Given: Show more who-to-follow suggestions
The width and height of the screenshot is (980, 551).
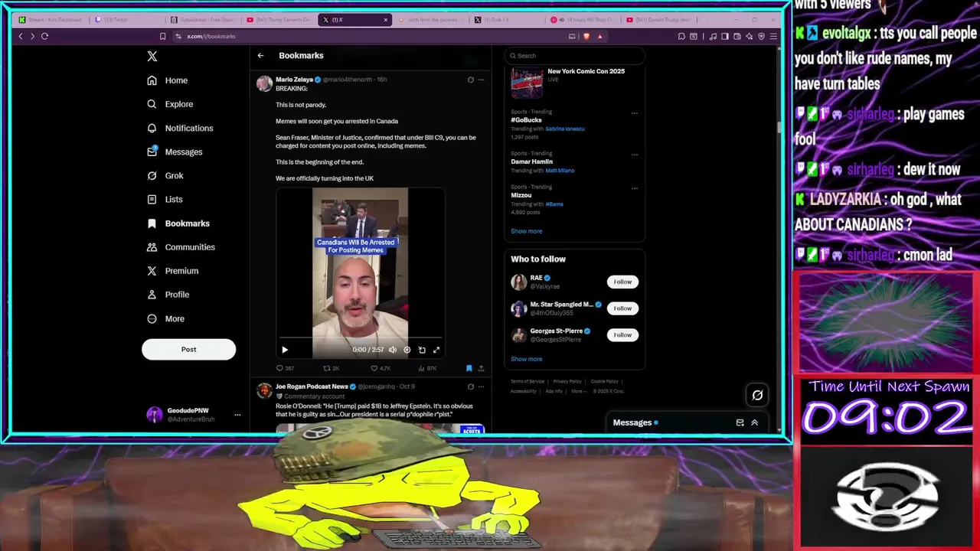Looking at the screenshot, I should [x=526, y=359].
